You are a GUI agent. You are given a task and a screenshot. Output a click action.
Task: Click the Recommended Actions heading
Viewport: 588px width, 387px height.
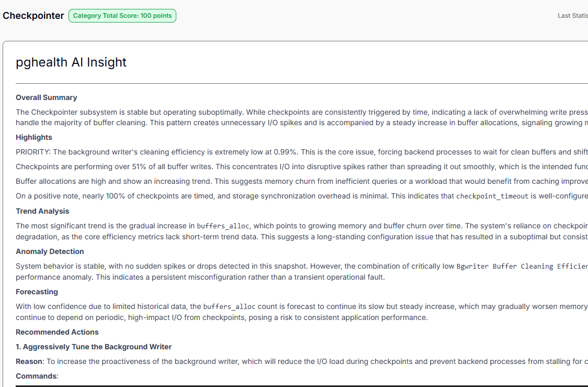57,332
